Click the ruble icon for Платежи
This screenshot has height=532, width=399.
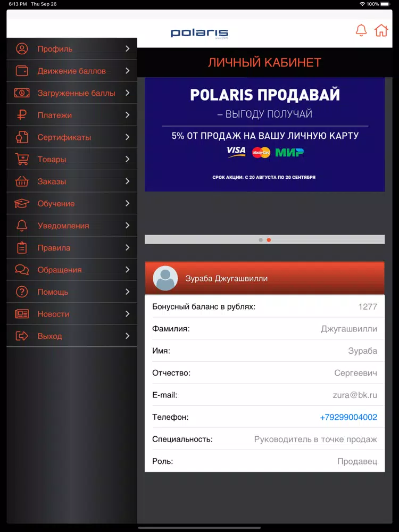[22, 115]
